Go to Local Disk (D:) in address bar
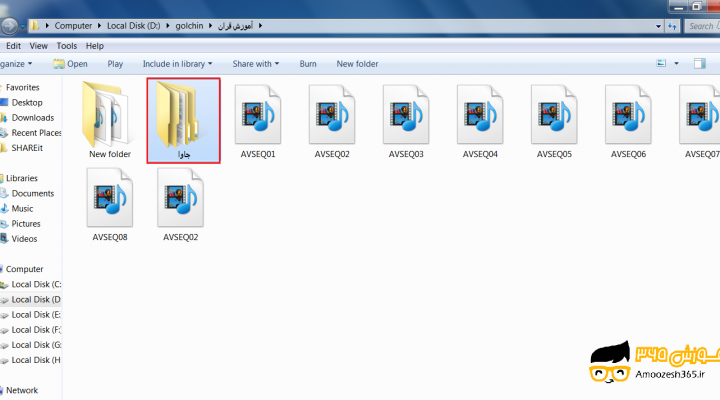 coord(134,26)
